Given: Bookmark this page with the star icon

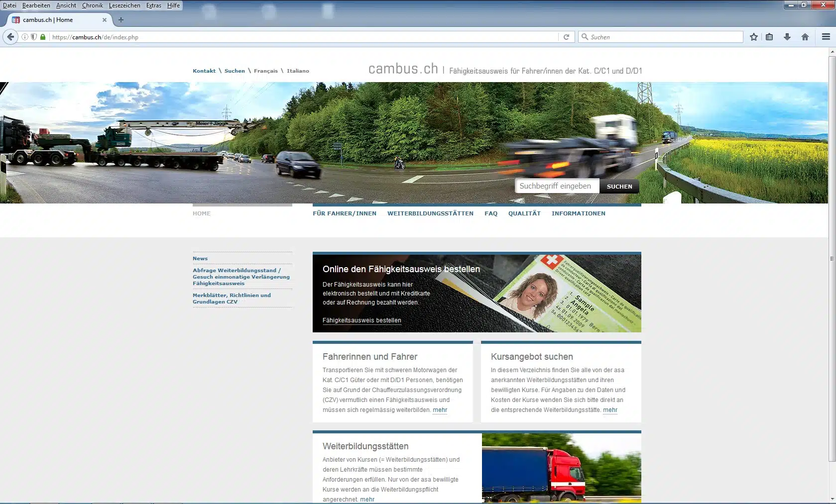Looking at the screenshot, I should tap(753, 37).
